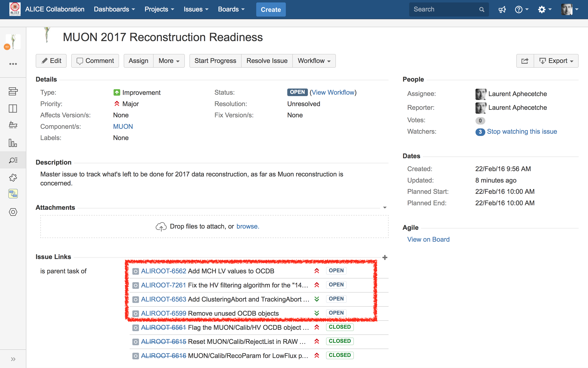Open the structure hierarchy icon in sidebar

(x=13, y=194)
